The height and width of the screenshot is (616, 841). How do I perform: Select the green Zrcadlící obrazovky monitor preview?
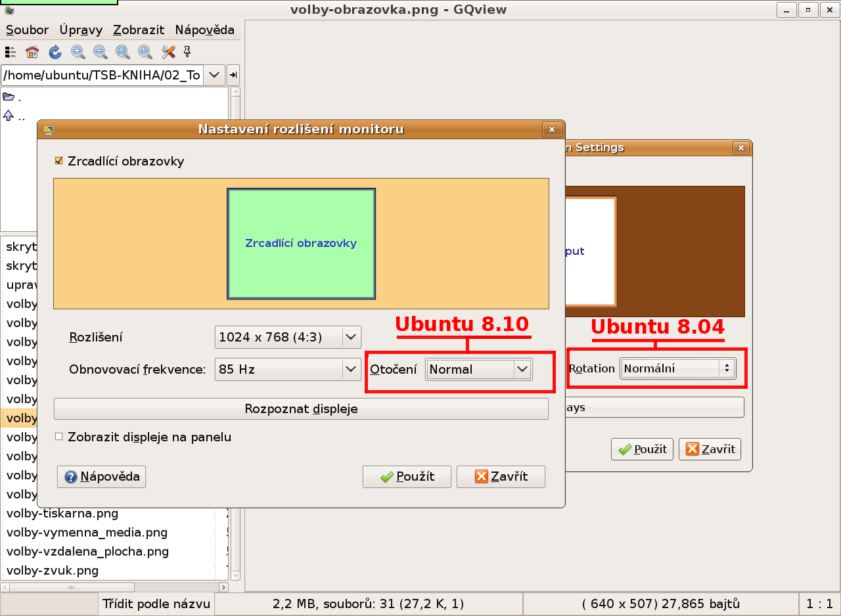(x=301, y=244)
